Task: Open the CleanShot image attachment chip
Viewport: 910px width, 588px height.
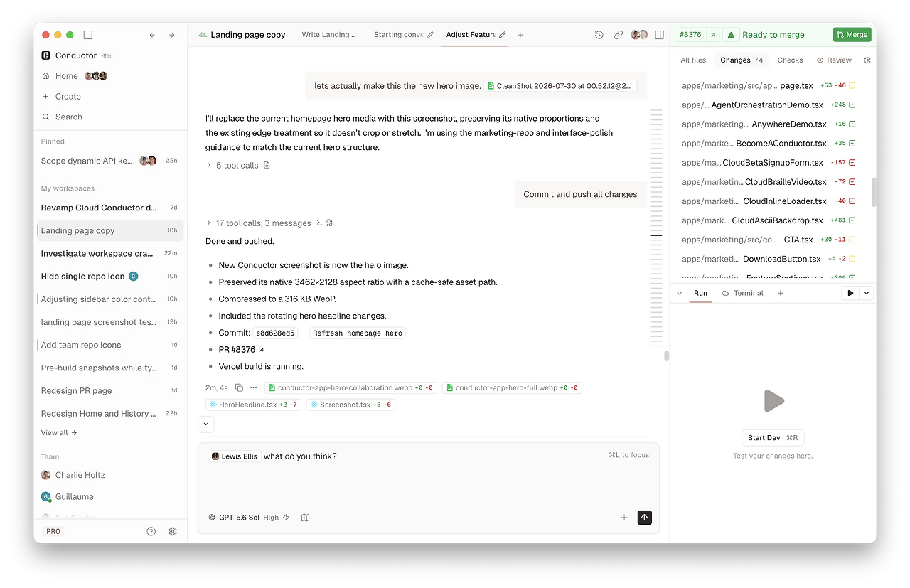Action: tap(560, 86)
